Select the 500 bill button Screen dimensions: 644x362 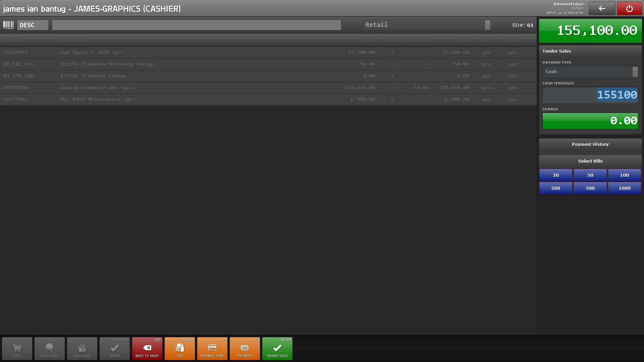pyautogui.click(x=590, y=188)
